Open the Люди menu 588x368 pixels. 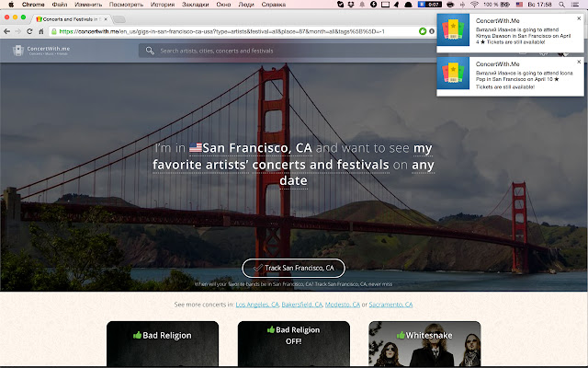[246, 5]
